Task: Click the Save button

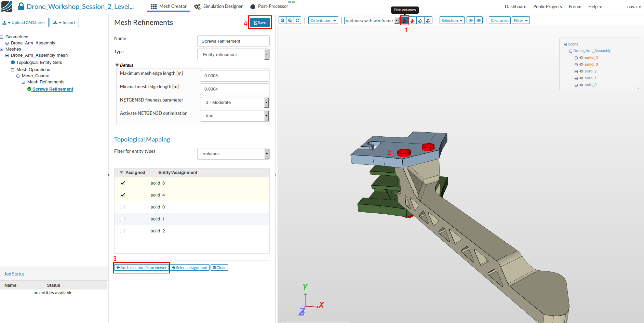Action: point(260,23)
